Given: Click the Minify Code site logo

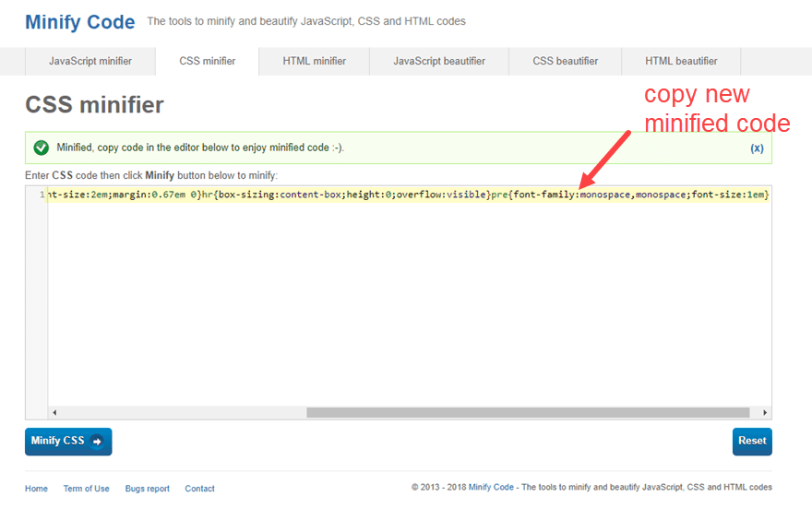Looking at the screenshot, I should coord(80,22).
